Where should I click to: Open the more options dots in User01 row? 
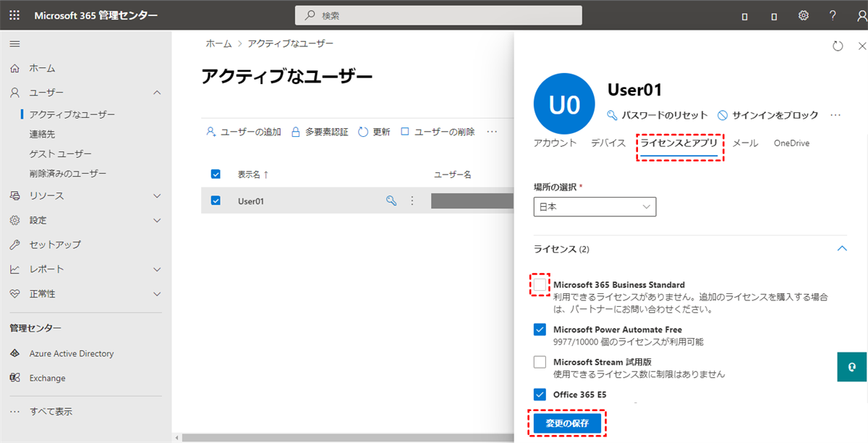pyautogui.click(x=412, y=201)
